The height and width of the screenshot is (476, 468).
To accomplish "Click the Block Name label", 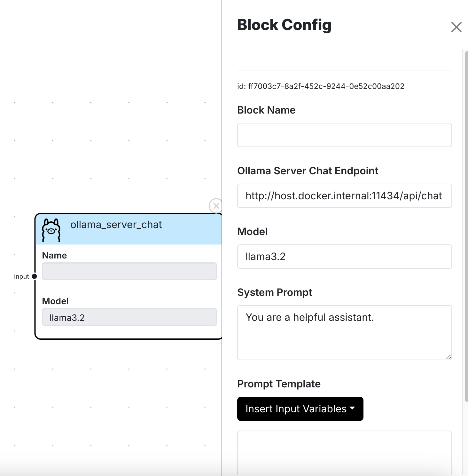I will (266, 110).
